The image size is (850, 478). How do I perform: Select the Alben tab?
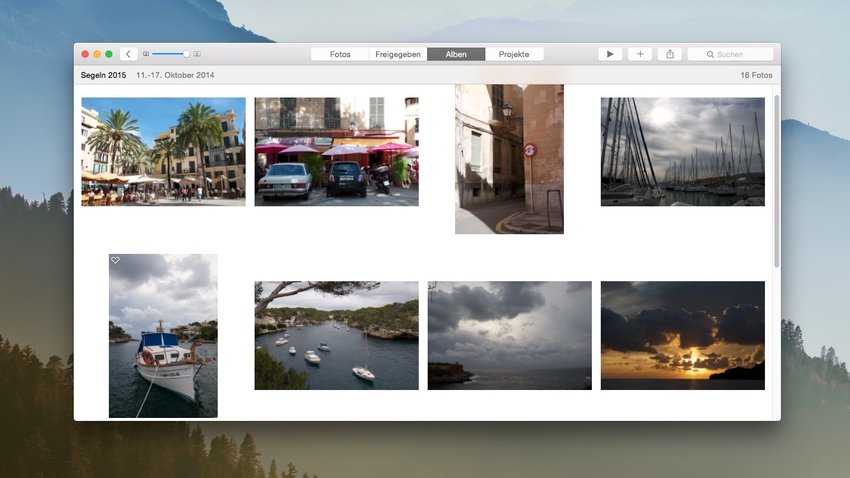[456, 54]
